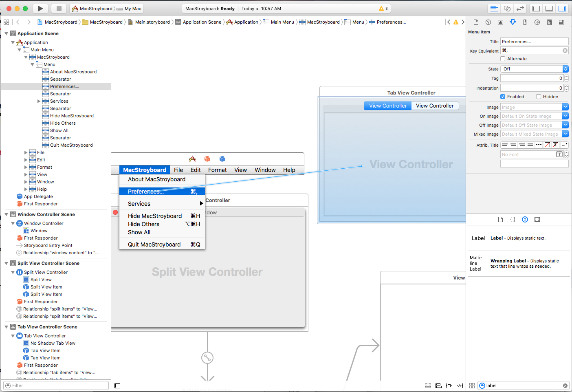Viewport: 572px width, 392px height.
Task: Jump to the next issue
Action: 463,22
